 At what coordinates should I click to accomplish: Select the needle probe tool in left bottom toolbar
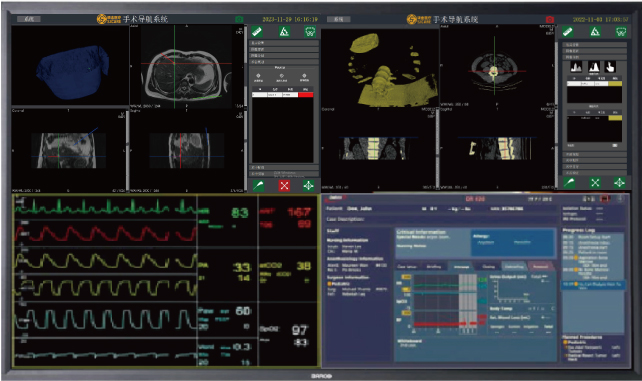click(x=258, y=185)
